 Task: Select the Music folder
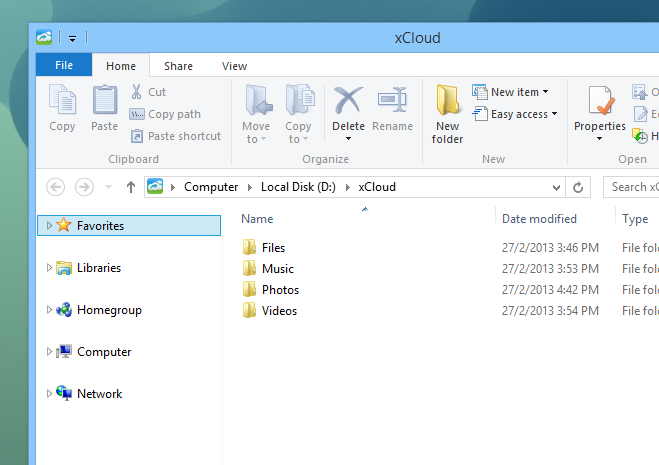(268, 269)
